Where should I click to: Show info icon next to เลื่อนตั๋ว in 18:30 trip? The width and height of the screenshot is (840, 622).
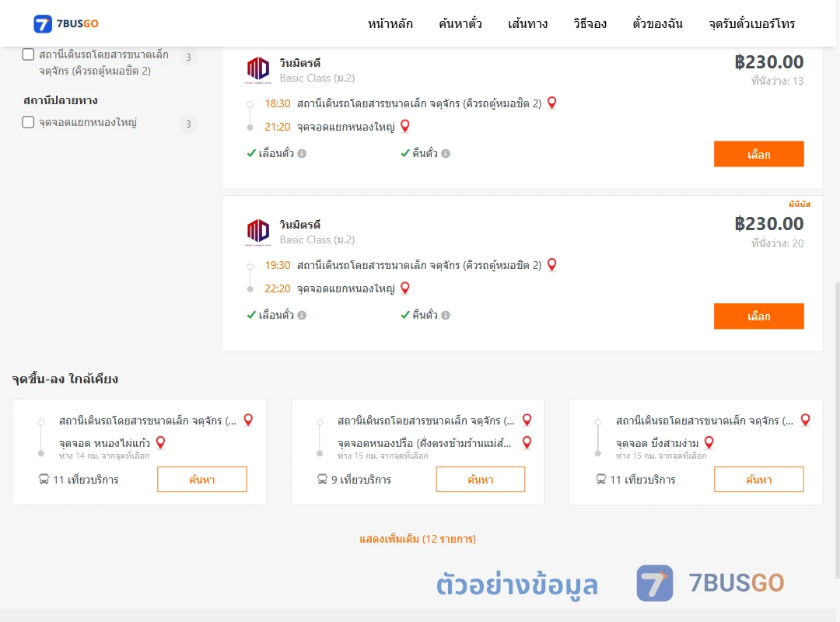click(302, 154)
